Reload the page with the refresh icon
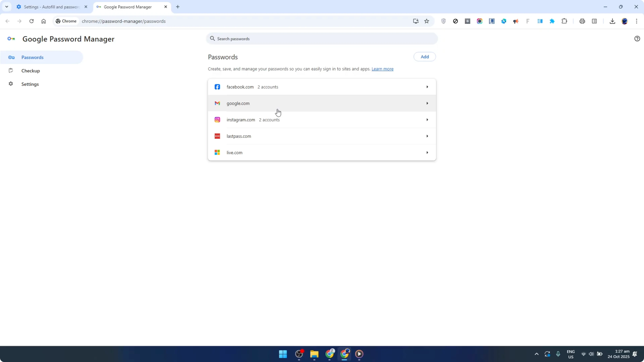Screen dimensions: 644x362 [31, 21]
